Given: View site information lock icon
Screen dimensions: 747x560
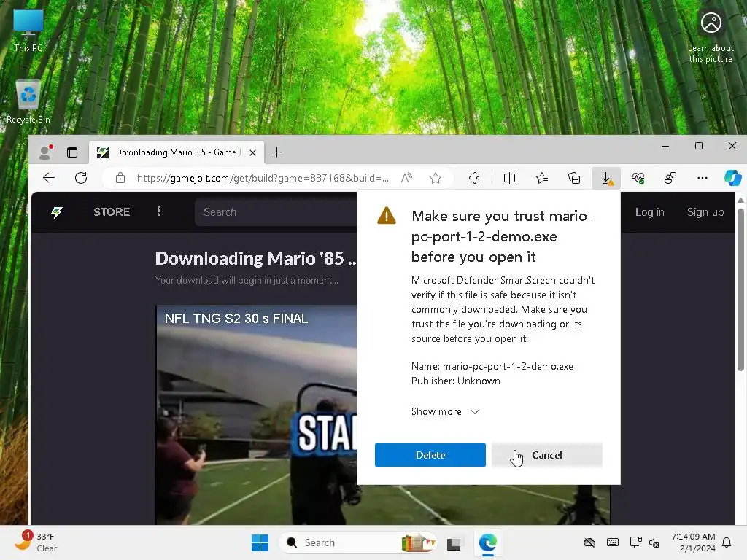Looking at the screenshot, I should point(120,178).
